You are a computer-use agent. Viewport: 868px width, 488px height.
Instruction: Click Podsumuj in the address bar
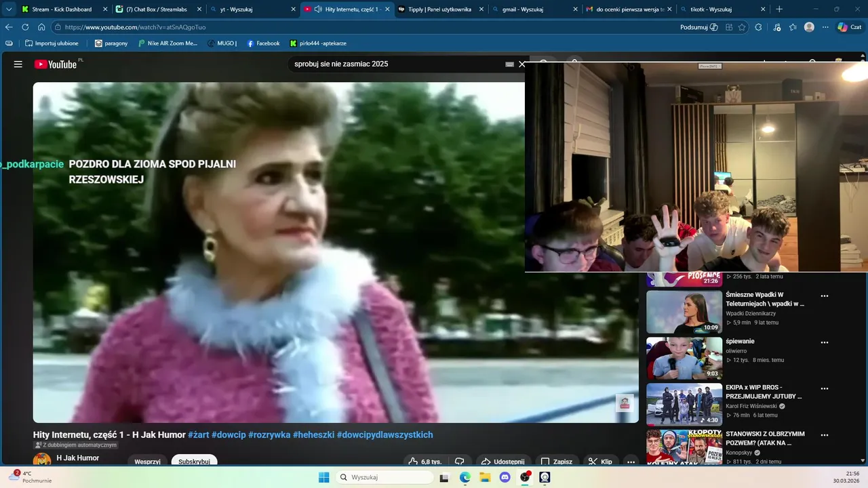pyautogui.click(x=699, y=27)
